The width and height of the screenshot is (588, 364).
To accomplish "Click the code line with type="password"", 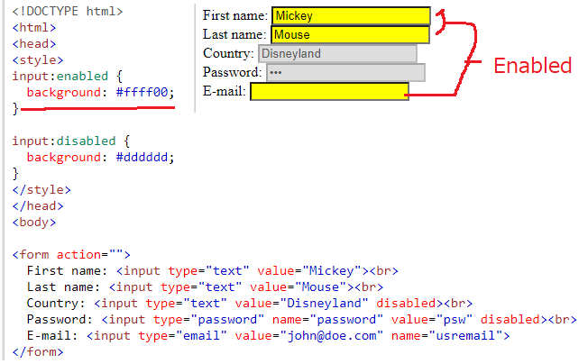I will [x=301, y=320].
